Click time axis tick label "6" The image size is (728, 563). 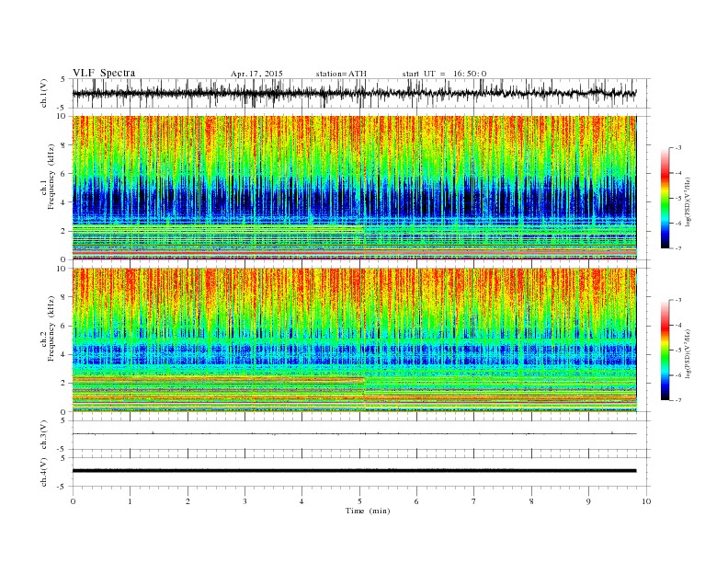[x=416, y=501]
